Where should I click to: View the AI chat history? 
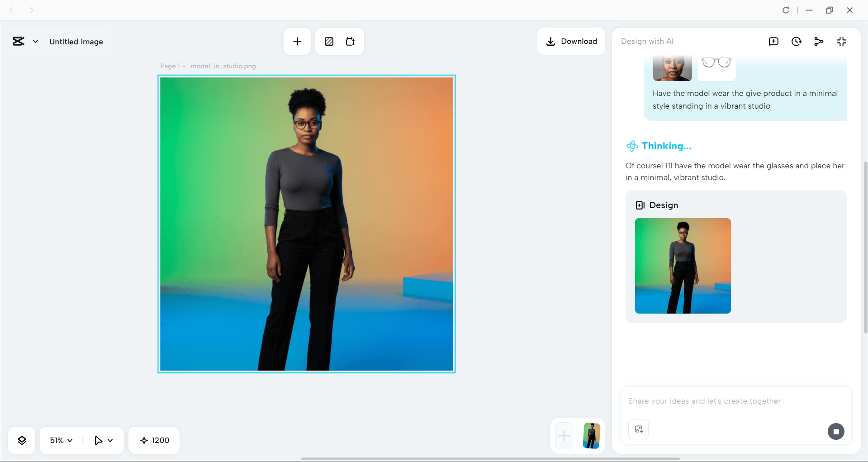click(x=797, y=41)
